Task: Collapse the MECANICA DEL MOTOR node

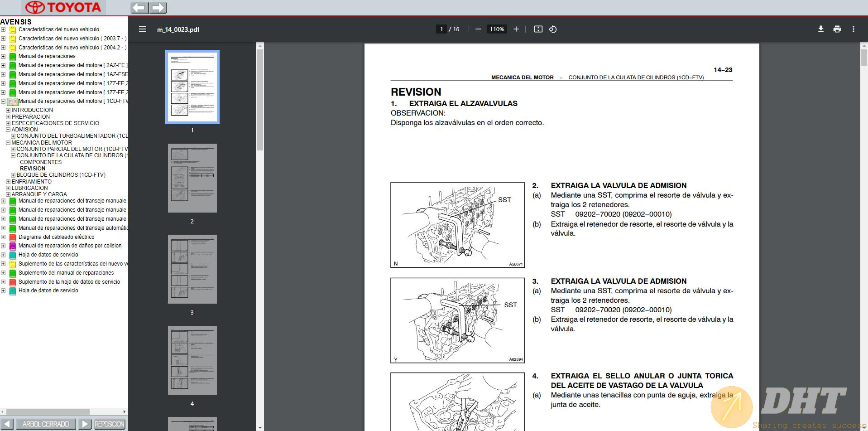Action: click(8, 143)
